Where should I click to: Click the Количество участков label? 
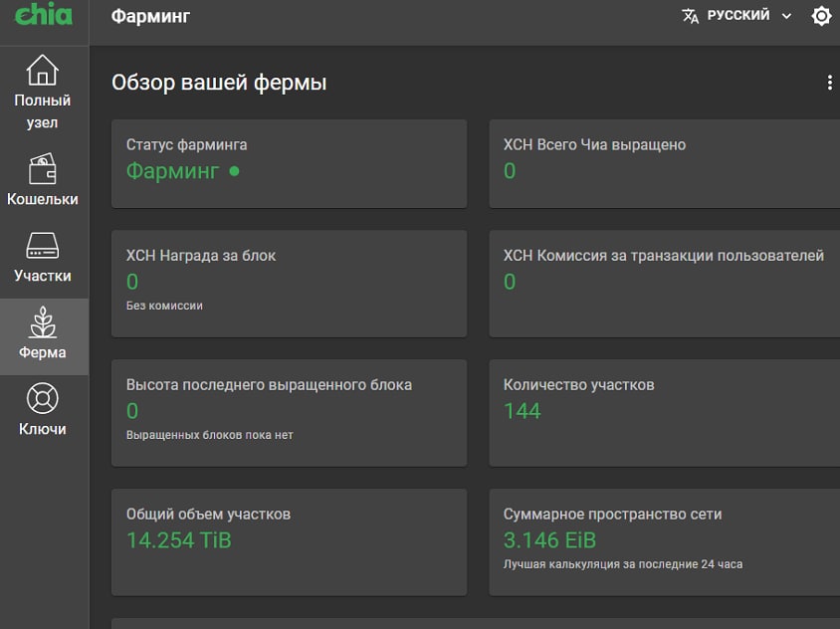578,385
